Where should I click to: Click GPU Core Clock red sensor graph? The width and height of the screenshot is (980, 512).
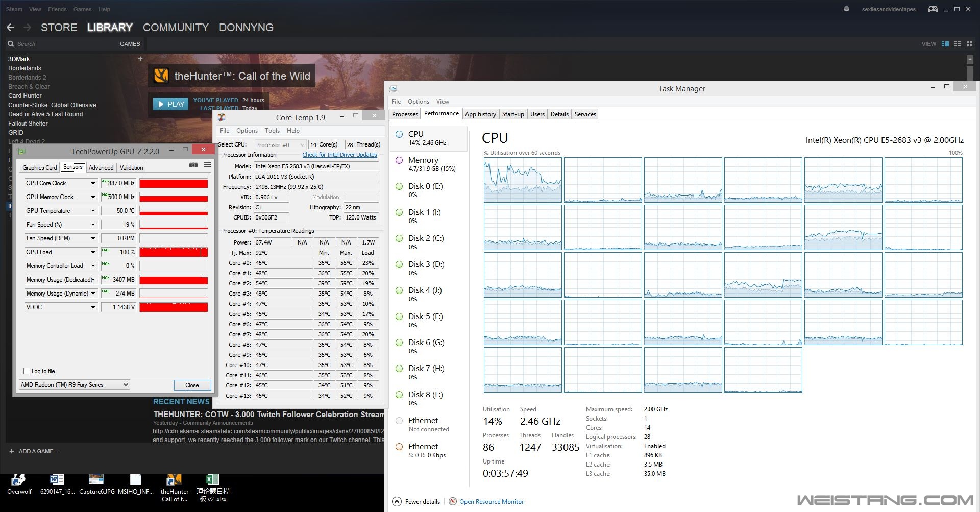174,183
